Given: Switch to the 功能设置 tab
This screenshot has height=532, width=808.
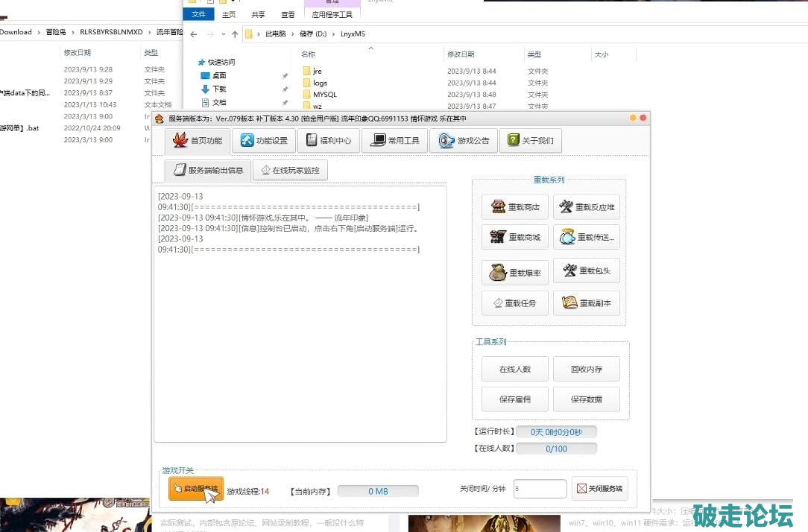Looking at the screenshot, I should (263, 141).
